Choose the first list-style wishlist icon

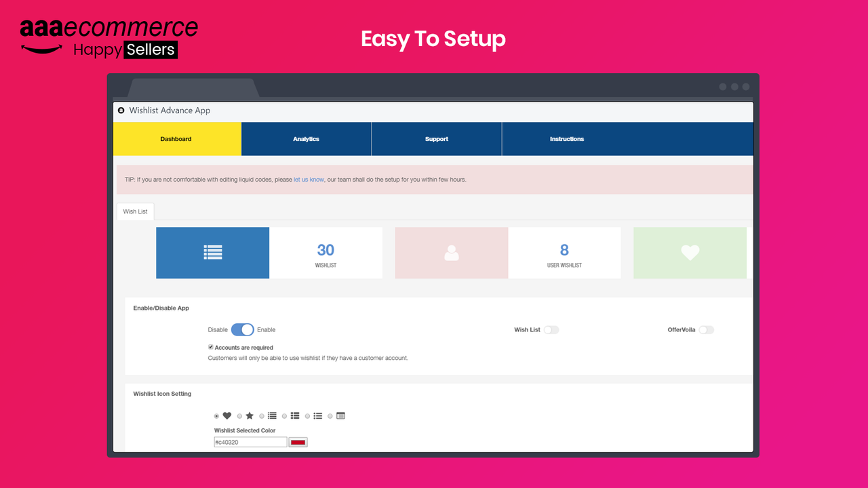click(x=273, y=415)
